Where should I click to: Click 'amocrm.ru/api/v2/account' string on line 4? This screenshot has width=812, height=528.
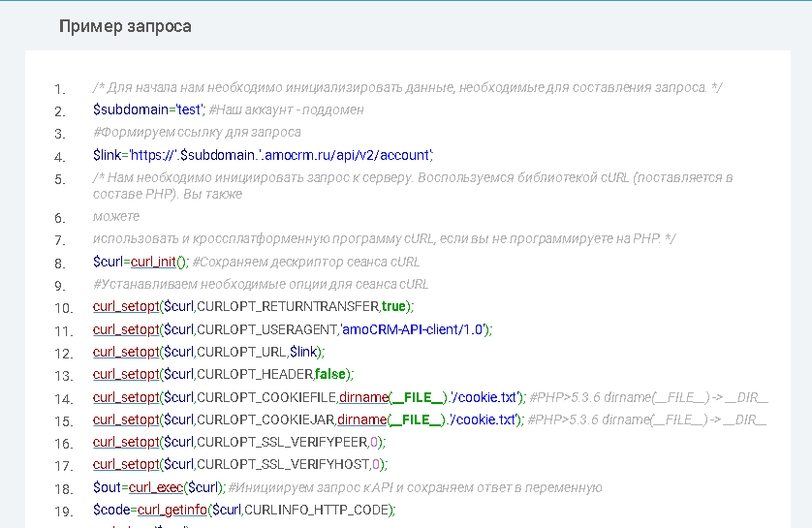coord(345,155)
